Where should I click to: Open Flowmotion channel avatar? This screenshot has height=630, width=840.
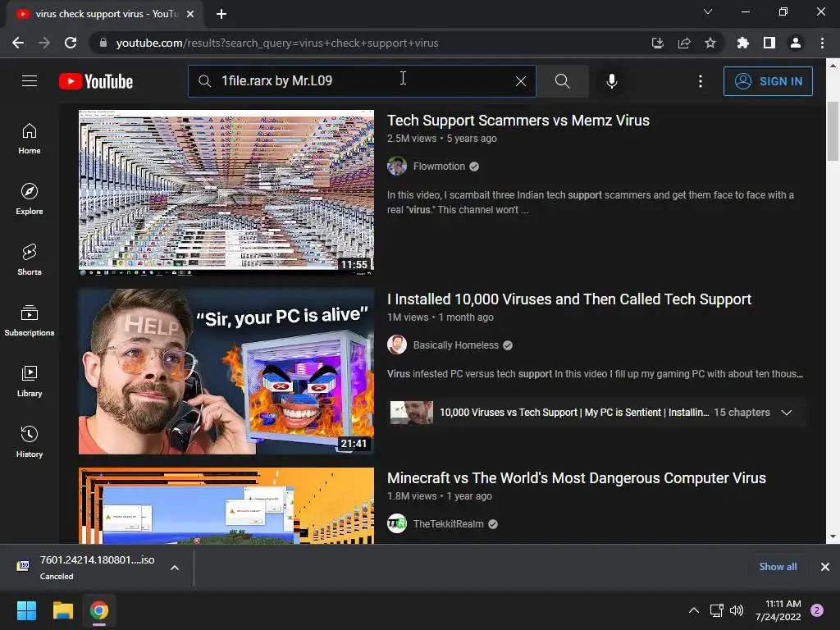coord(397,166)
